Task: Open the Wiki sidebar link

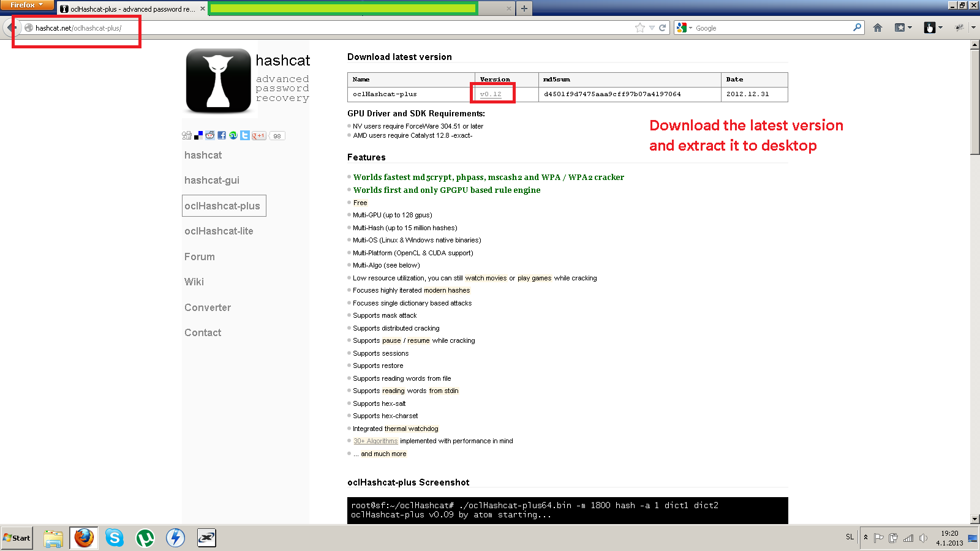Action: tap(194, 282)
